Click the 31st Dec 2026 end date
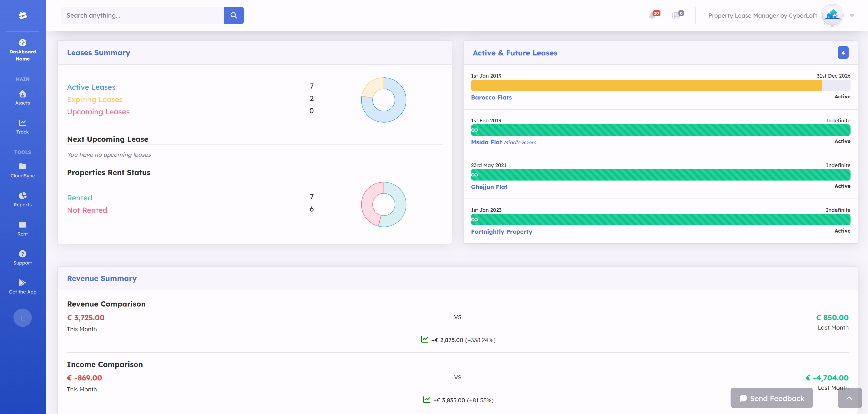Viewport: 868px width, 414px height. (x=833, y=76)
